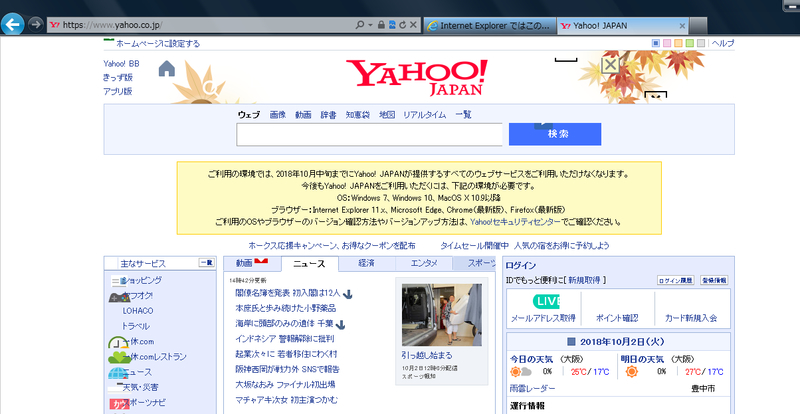Click the padlock security icon in address bar
Viewport: 800px width, 414px height.
pos(381,25)
